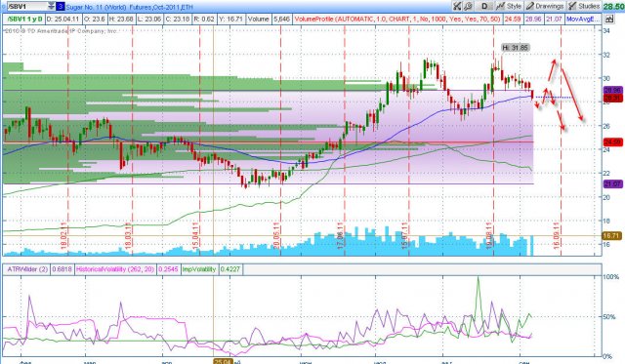Click the HistoricalVolatility value 0.2545

point(168,269)
